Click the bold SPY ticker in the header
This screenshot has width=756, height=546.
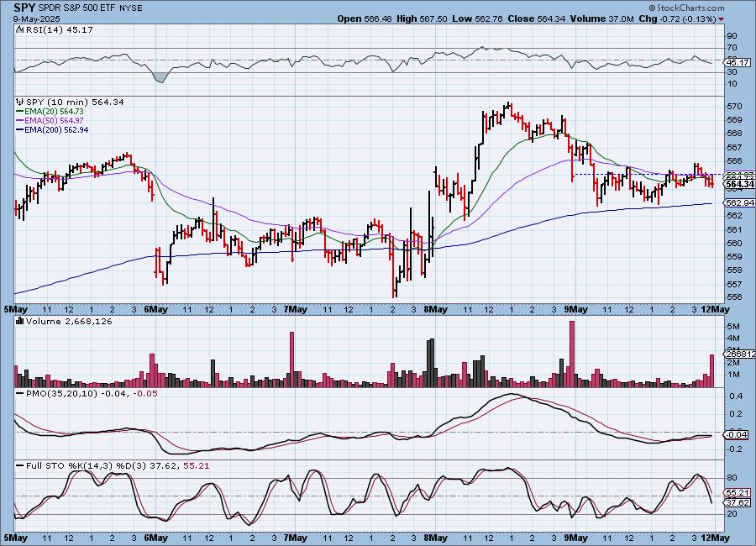coord(24,8)
